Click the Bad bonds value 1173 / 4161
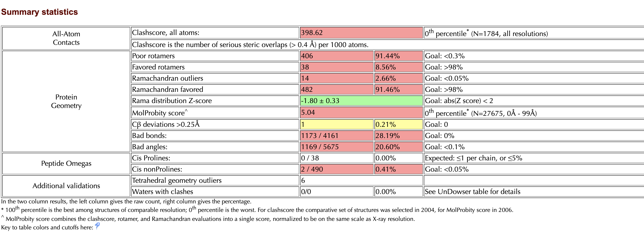Viewport: 644px width, 237px height. [337, 136]
